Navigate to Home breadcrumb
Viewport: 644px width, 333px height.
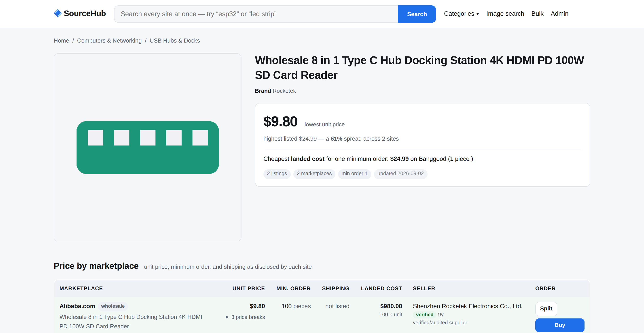61,41
